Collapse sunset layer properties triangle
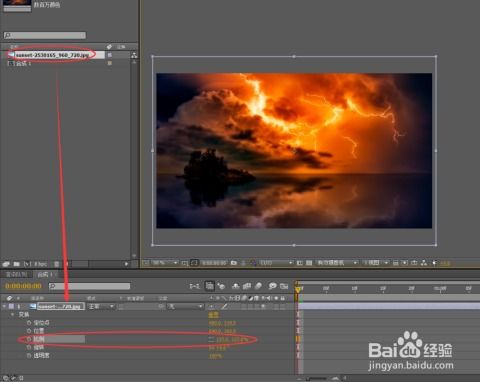 tap(4, 306)
